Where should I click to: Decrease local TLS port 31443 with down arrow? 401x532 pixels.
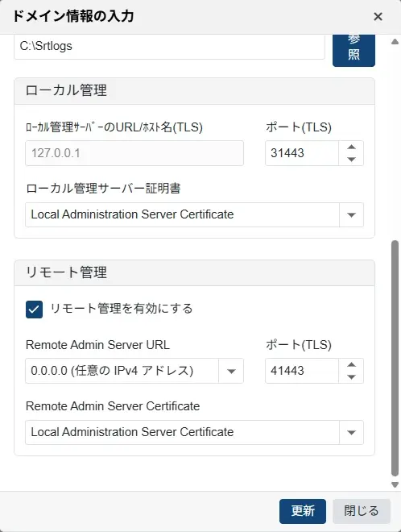351,159
